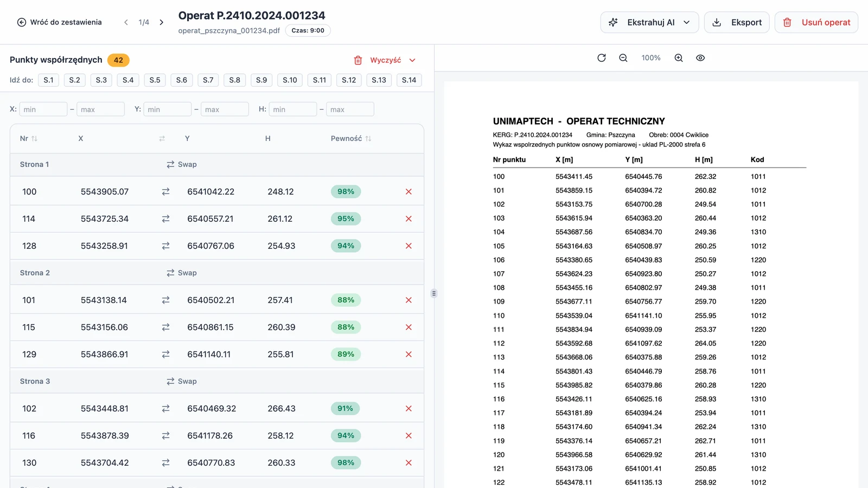This screenshot has height=488, width=868.
Task: Go to next operat with right chevron
Action: point(161,22)
